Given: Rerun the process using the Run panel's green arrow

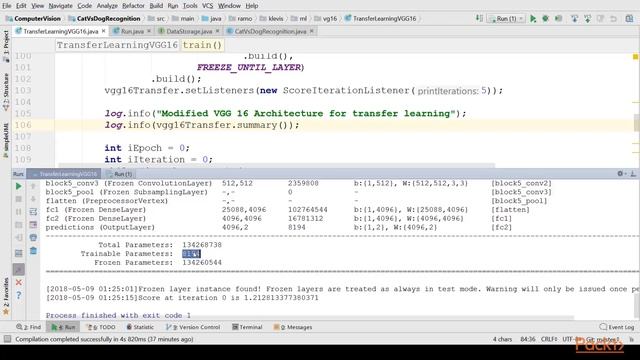Looking at the screenshot, I should (x=18, y=187).
